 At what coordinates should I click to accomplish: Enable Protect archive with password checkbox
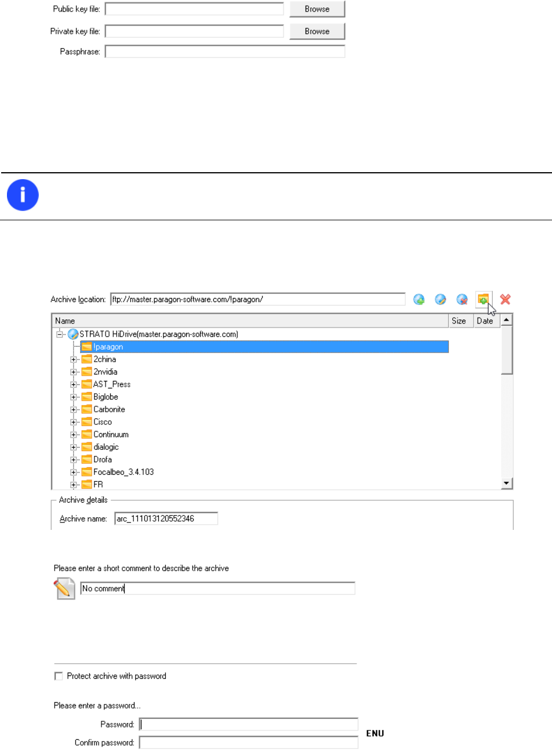point(59,676)
